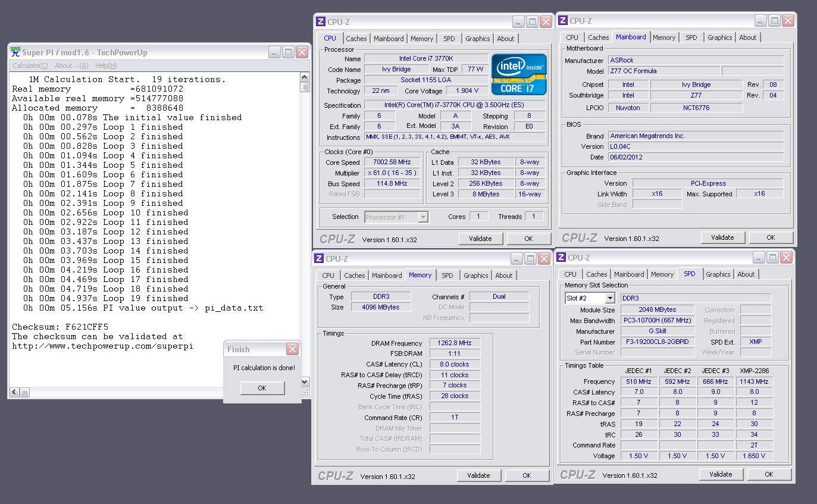Click the techpowerup.com/superpi URL text

click(x=102, y=346)
